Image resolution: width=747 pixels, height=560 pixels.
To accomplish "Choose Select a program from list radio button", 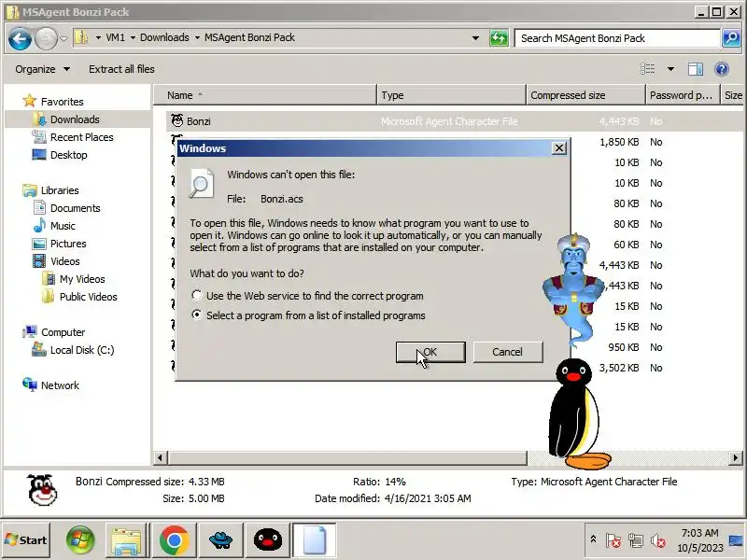I will 196,315.
